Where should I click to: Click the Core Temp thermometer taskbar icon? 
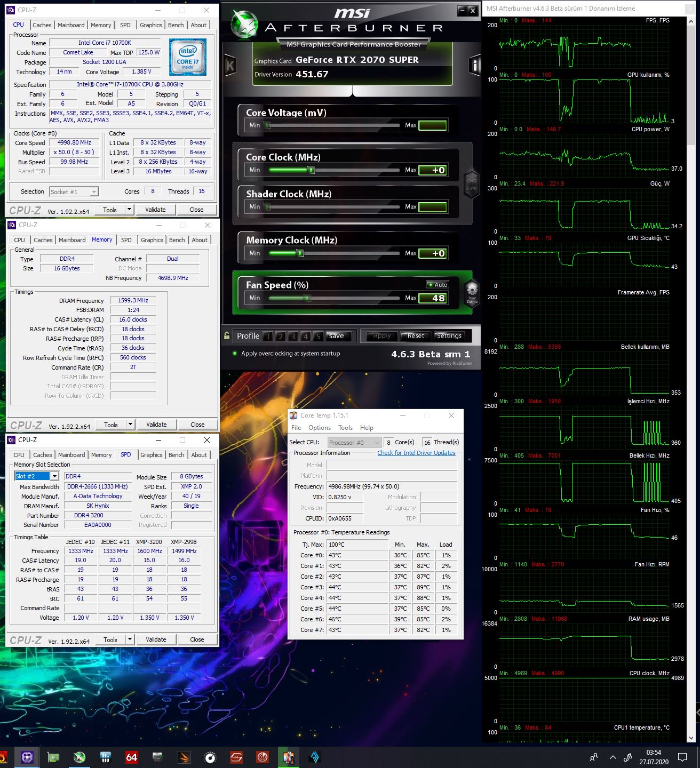[x=289, y=757]
